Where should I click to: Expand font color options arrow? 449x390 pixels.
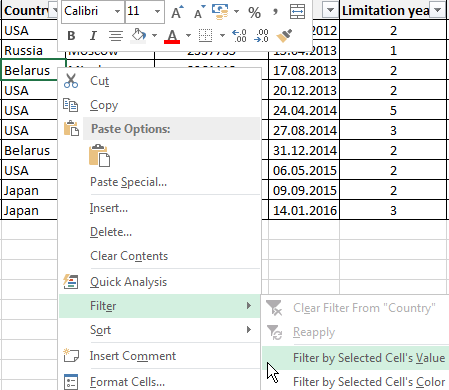[x=188, y=35]
